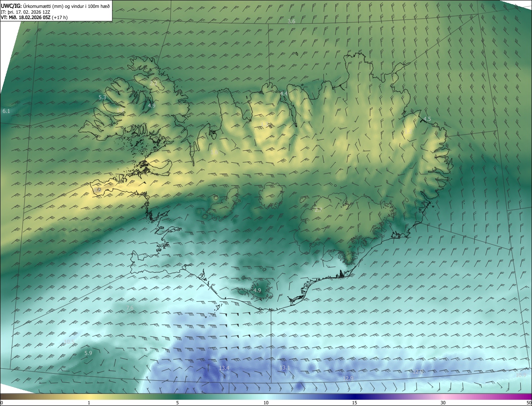Screen dimensions: 532x406
Task: Click the 10.5 value label on the map
Action: [69, 342]
